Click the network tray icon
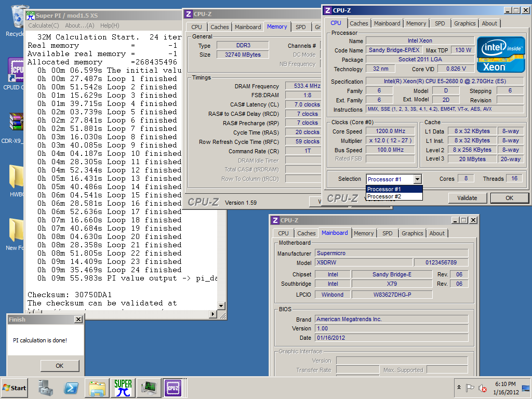The height and width of the screenshot is (399, 532). tap(526, 388)
